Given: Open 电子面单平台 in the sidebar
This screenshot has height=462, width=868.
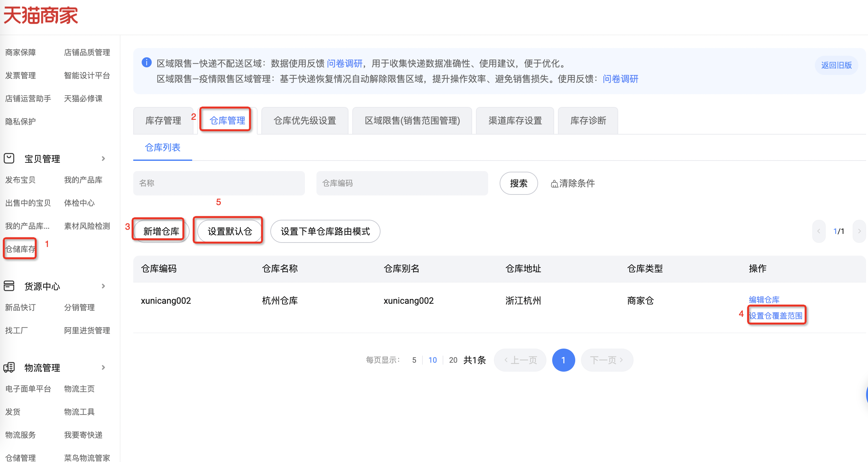Looking at the screenshot, I should tap(28, 389).
